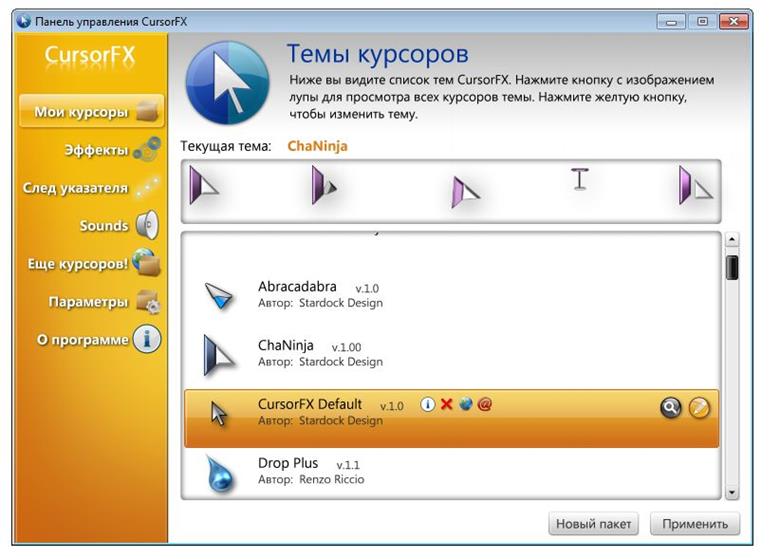Open the Эффекты section

[x=97, y=150]
